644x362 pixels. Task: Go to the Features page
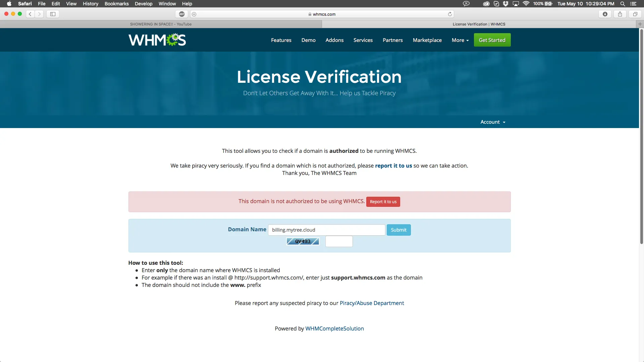point(281,40)
